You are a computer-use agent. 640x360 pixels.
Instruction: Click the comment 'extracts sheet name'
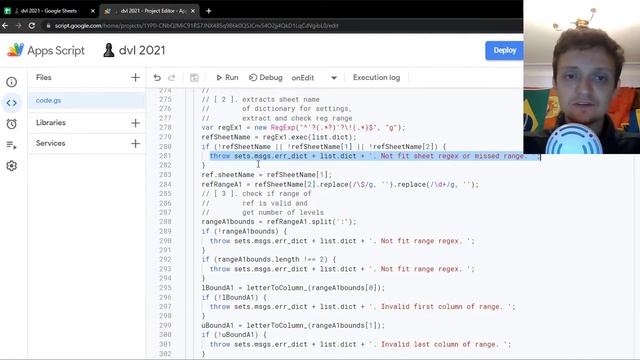pos(281,100)
